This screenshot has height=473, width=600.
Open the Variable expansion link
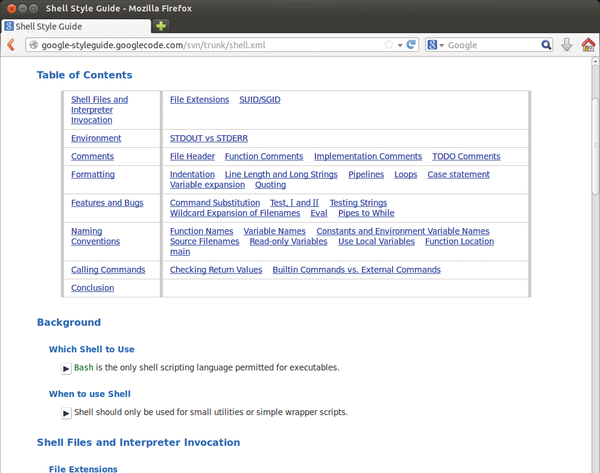coord(207,184)
